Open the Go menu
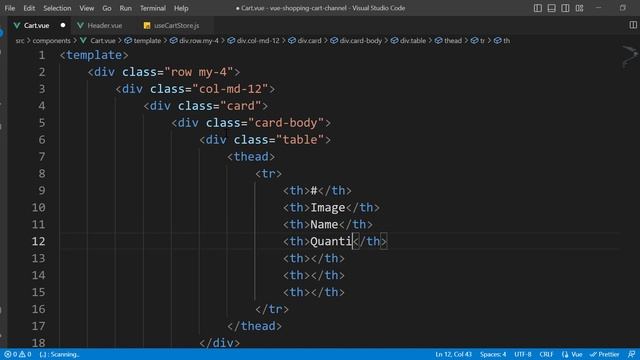 [x=107, y=8]
